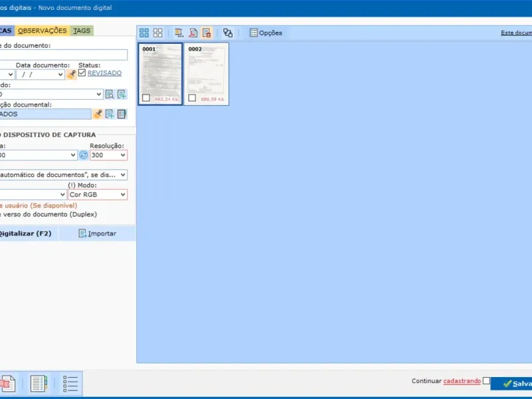Screen dimensions: 532x399
Task: Select all page thumbnails using filled grid icon
Action: pyautogui.click(x=144, y=33)
